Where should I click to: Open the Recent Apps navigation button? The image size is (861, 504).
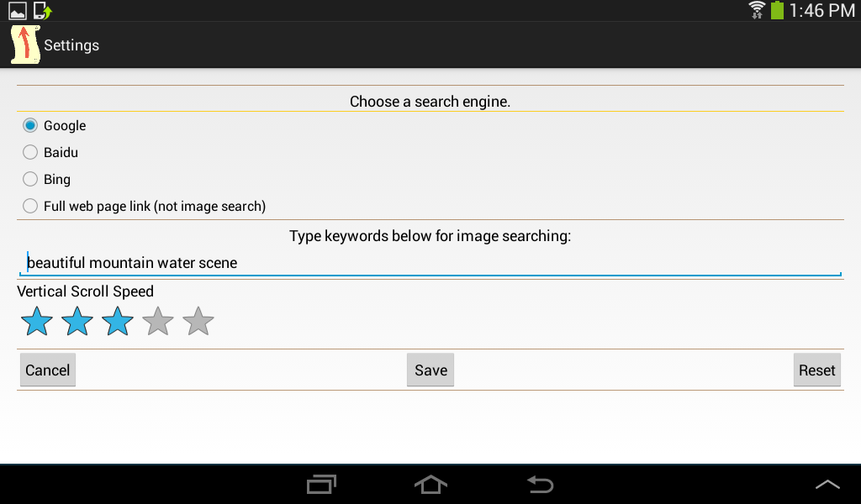coord(321,484)
